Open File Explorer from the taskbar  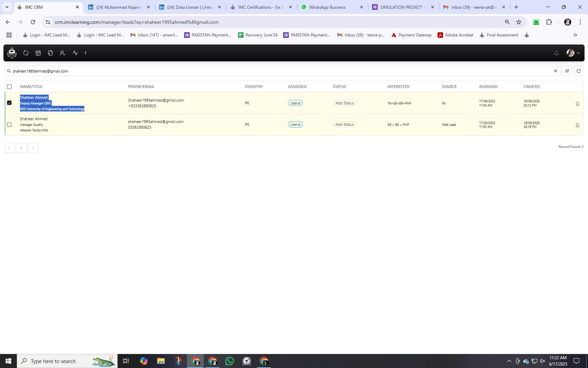coord(161,361)
